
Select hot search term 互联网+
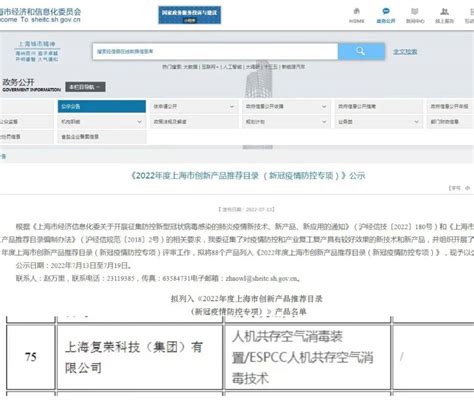click(x=210, y=67)
